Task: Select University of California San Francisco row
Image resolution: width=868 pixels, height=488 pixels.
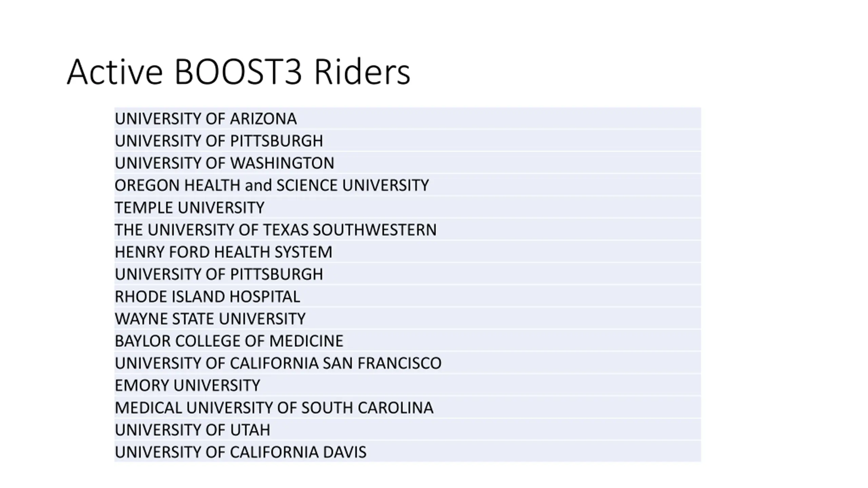Action: 408,363
